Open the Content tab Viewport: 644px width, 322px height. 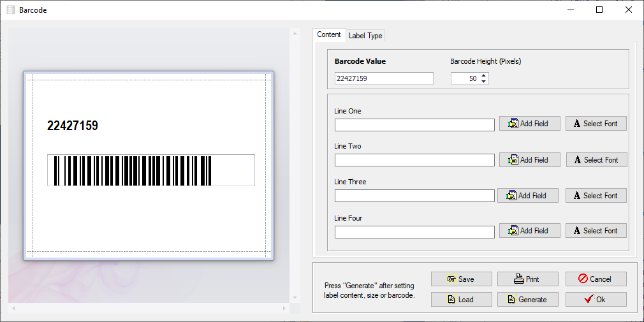[x=329, y=34]
